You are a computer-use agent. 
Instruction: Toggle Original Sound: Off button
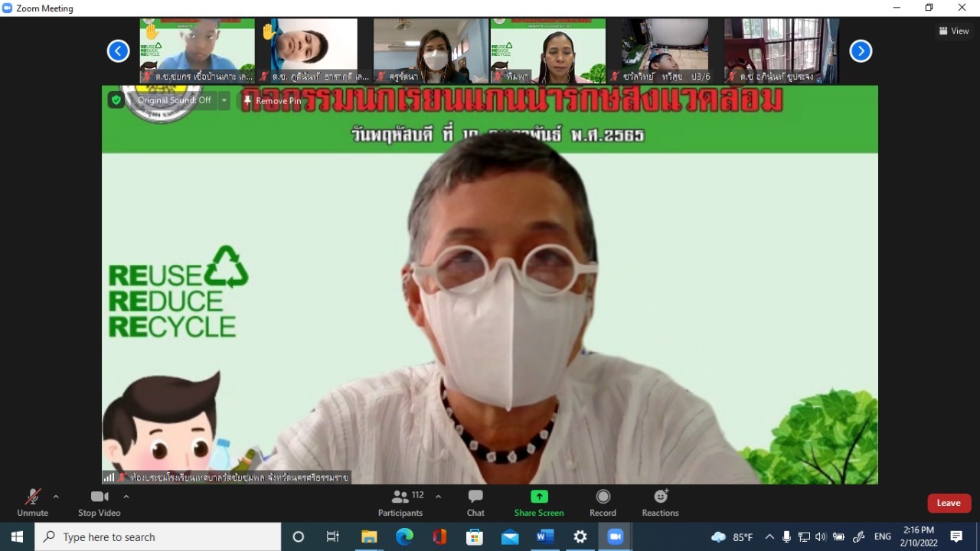point(174,100)
